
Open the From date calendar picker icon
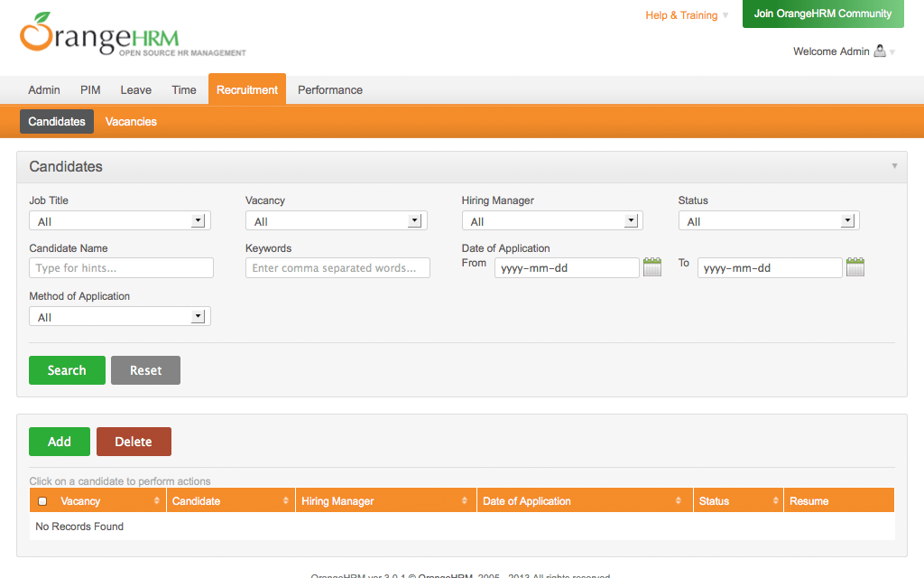pyautogui.click(x=652, y=267)
